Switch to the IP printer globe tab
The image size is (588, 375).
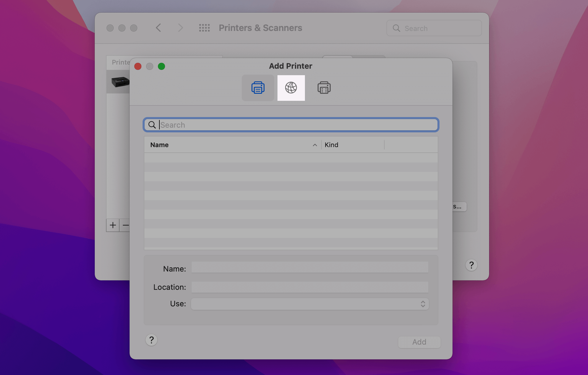tap(291, 88)
